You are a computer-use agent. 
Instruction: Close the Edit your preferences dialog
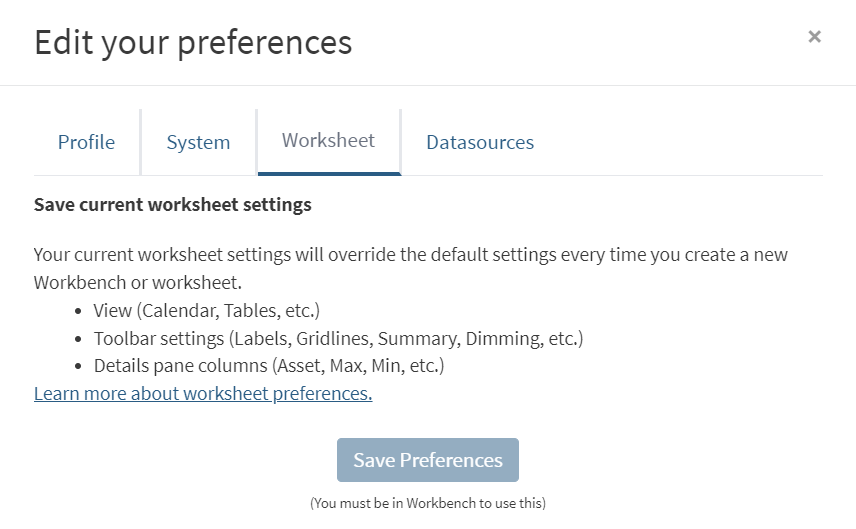[x=814, y=37]
